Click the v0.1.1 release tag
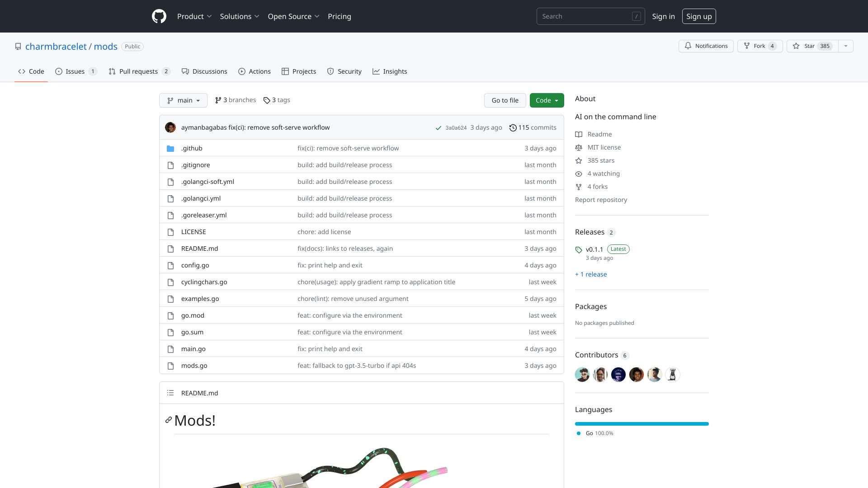Screen dimensions: 868x488 coord(594,249)
